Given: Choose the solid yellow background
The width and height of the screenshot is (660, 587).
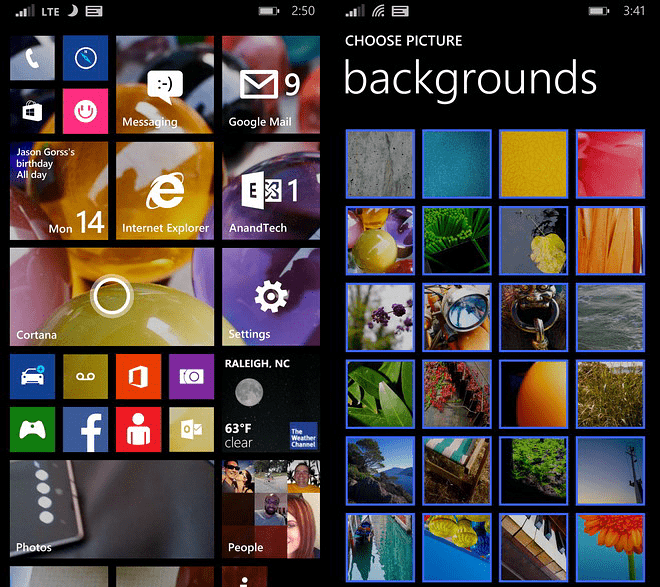Looking at the screenshot, I should [x=533, y=164].
